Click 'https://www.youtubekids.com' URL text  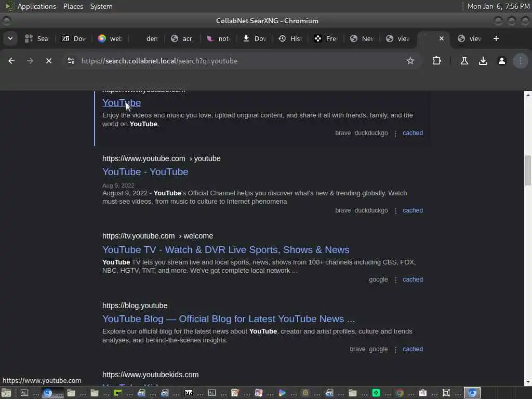coord(150,375)
